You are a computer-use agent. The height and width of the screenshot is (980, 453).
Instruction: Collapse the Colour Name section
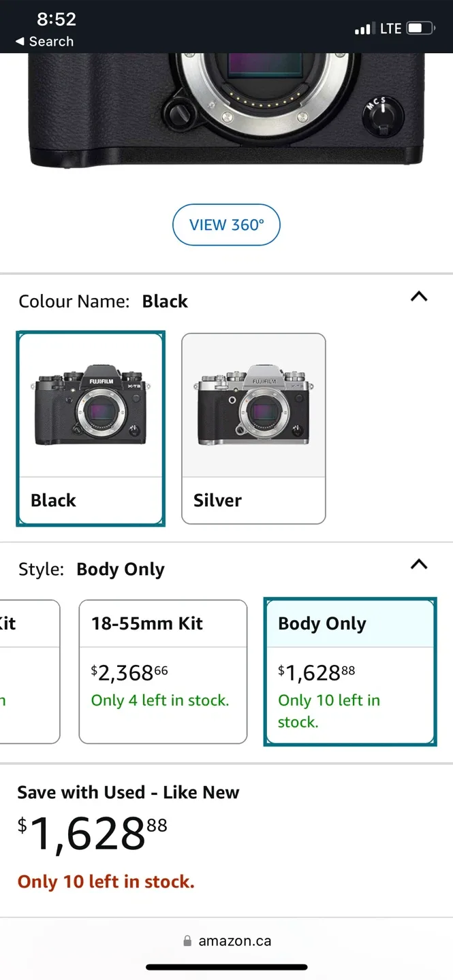pos(419,297)
